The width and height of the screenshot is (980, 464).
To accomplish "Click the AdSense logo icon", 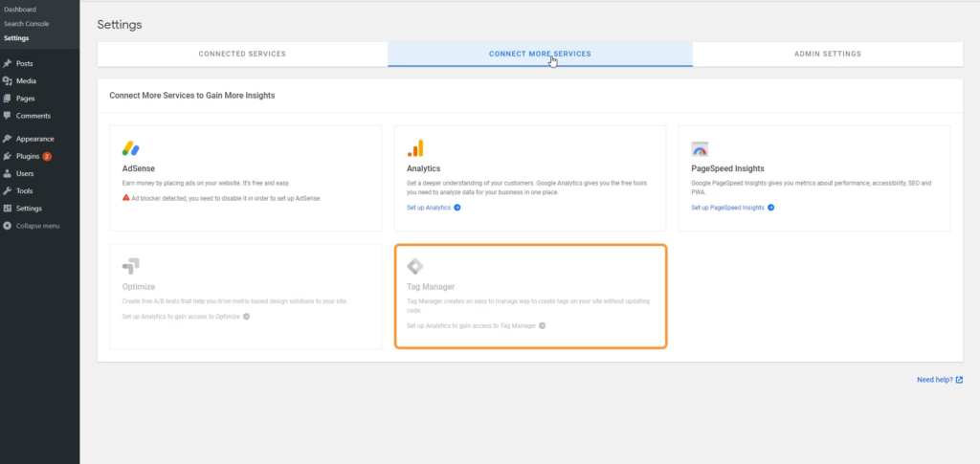I will pos(131,148).
